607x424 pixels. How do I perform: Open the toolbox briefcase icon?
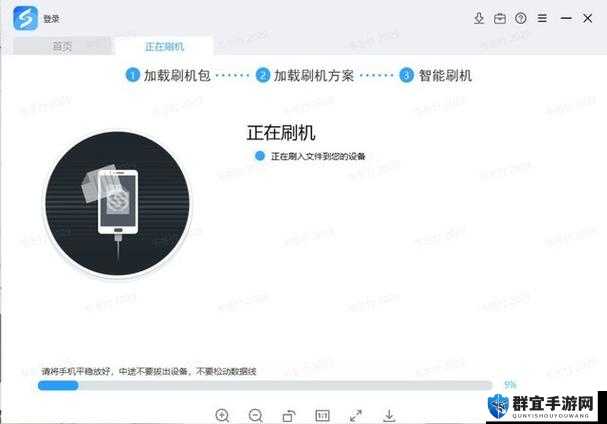tap(500, 18)
